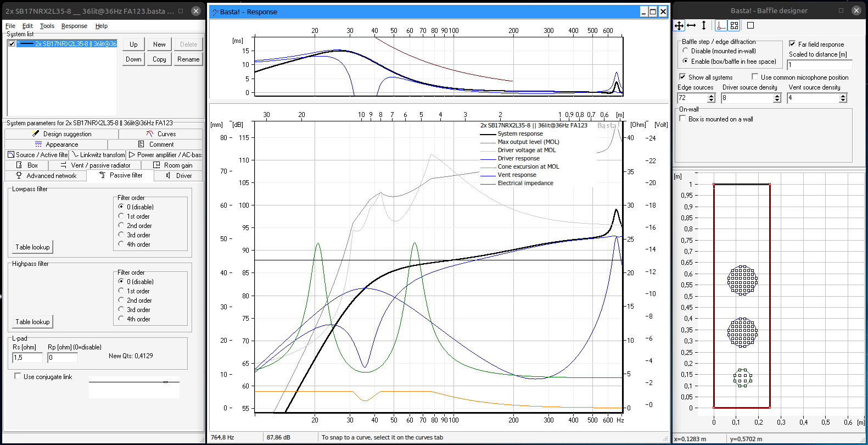Rename the selected system
Image resolution: width=868 pixels, height=445 pixels.
click(x=188, y=59)
